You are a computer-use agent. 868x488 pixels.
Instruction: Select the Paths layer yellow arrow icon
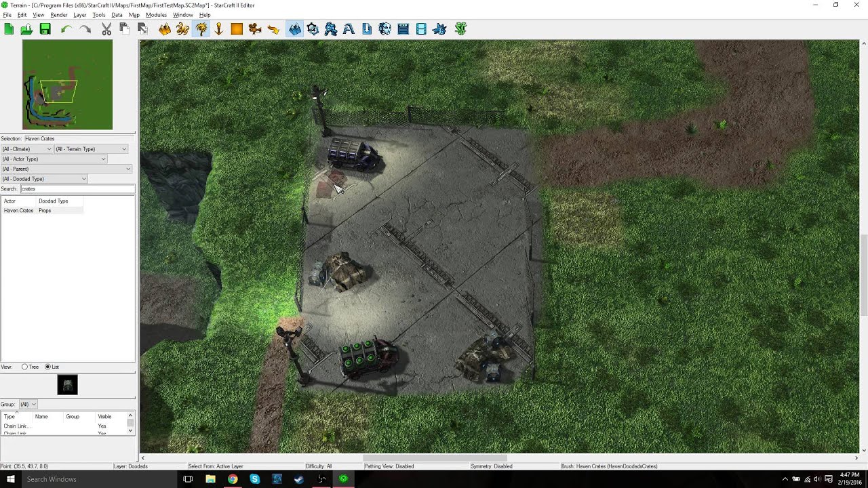(x=273, y=29)
